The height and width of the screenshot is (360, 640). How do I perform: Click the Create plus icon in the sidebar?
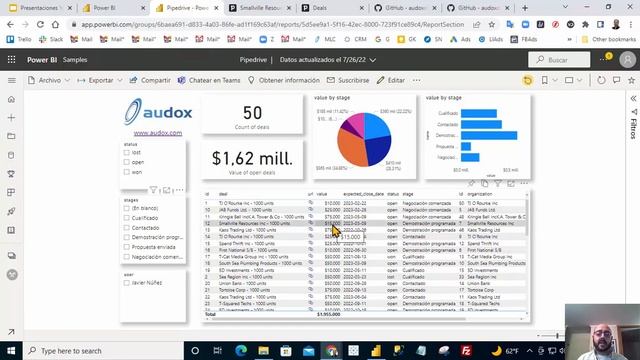[11, 118]
